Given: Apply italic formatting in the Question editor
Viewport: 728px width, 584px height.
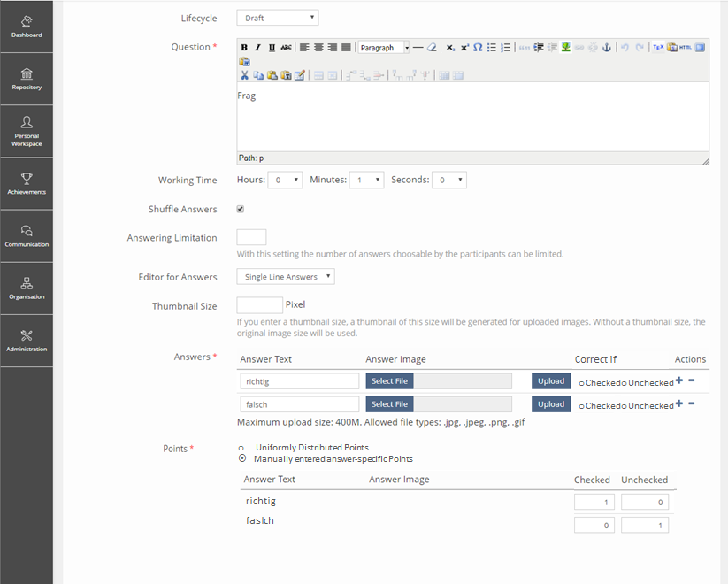Looking at the screenshot, I should click(x=257, y=48).
